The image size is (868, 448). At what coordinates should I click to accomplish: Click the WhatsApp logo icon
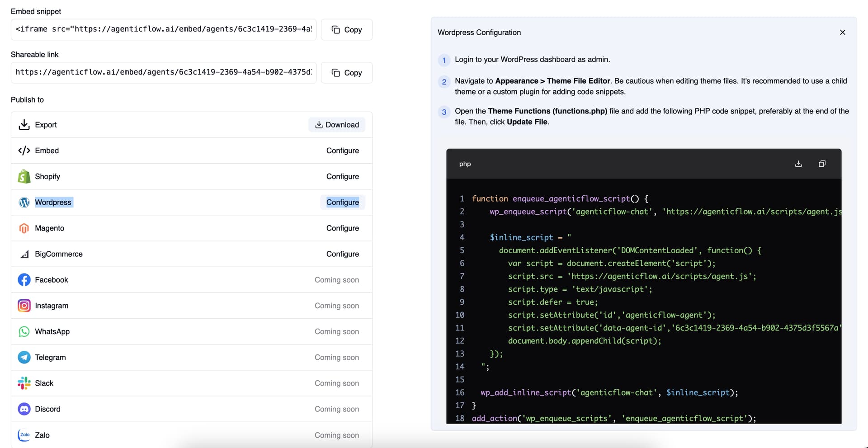[x=24, y=331]
